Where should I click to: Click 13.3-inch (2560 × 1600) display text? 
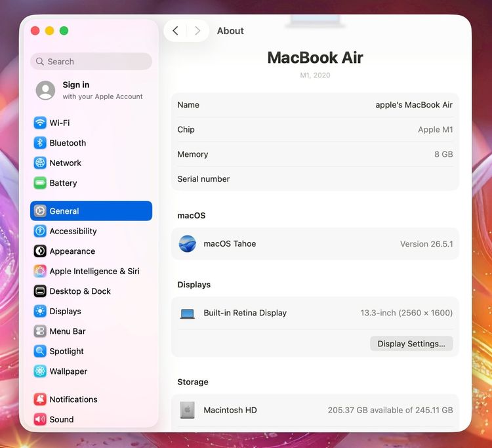[x=406, y=313]
